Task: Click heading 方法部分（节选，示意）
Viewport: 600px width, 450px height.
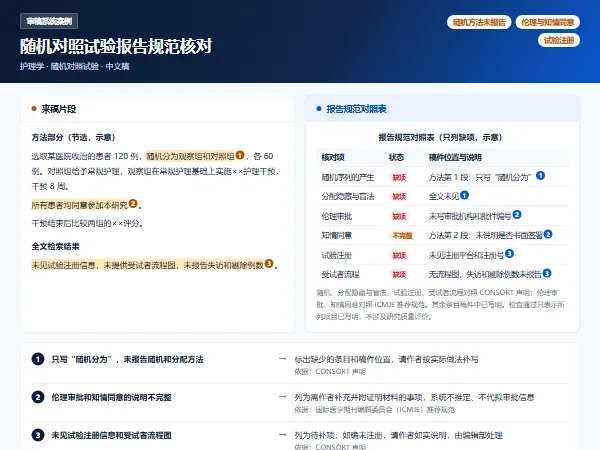Action: pos(73,137)
